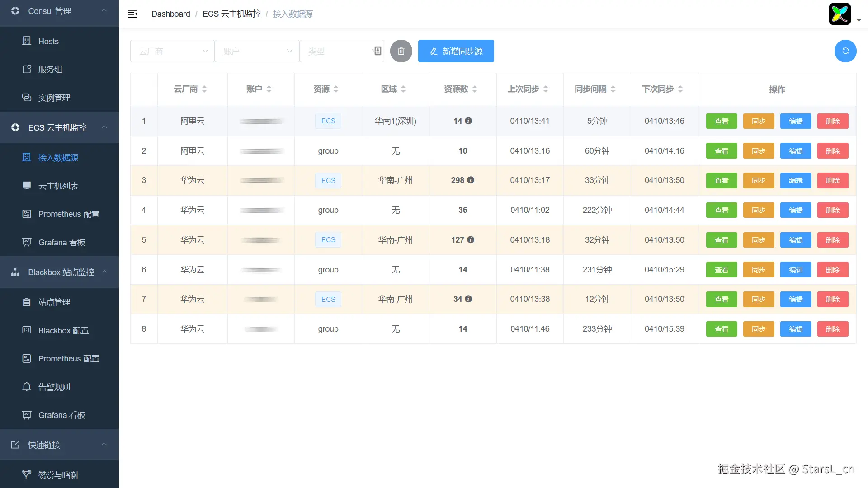
Task: Click 删除 button in row 8
Action: 832,329
